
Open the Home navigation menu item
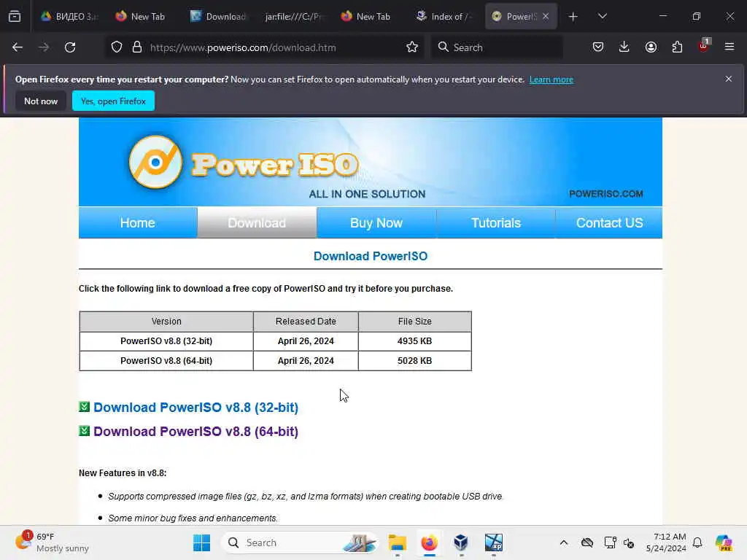click(x=138, y=222)
